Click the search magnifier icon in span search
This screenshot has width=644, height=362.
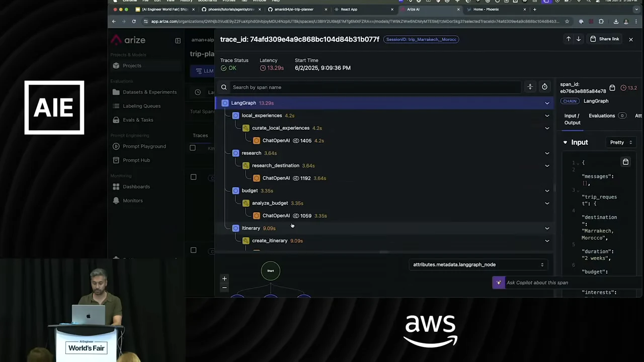click(224, 87)
